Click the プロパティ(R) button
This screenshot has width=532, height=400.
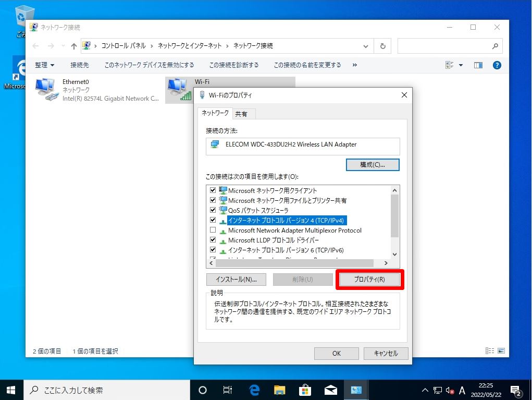pos(369,280)
